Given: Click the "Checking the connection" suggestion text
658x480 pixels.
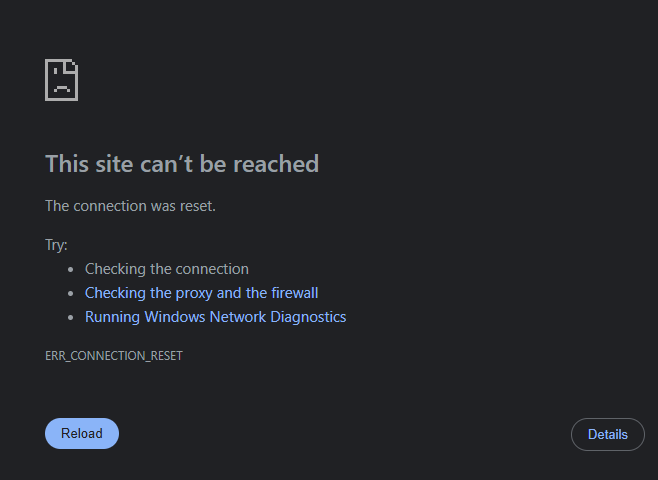Looking at the screenshot, I should pyautogui.click(x=167, y=269).
